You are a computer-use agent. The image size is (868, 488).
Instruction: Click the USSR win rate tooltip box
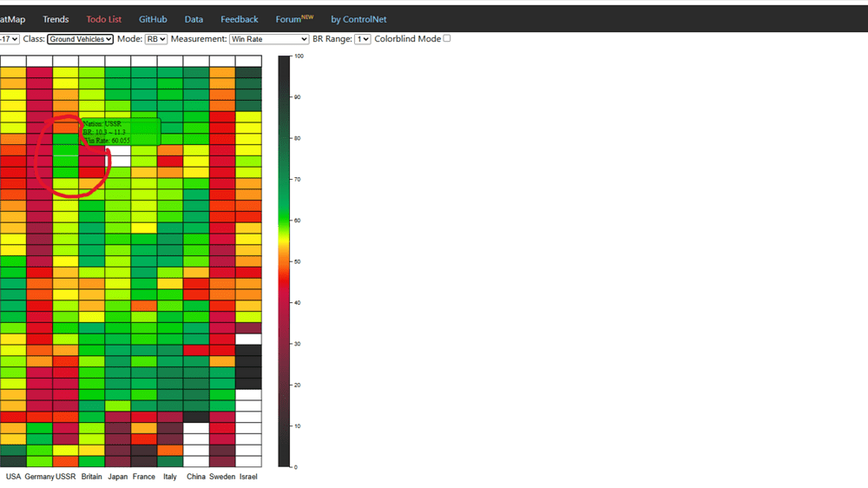121,131
